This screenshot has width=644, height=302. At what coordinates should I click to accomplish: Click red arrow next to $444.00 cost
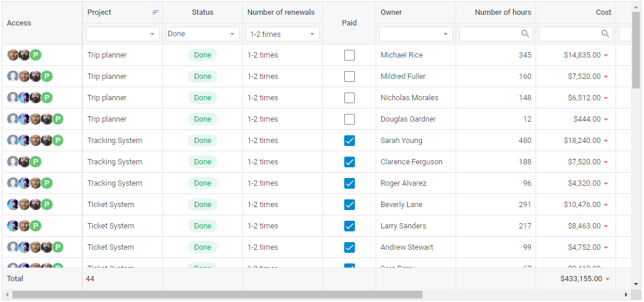pos(606,120)
